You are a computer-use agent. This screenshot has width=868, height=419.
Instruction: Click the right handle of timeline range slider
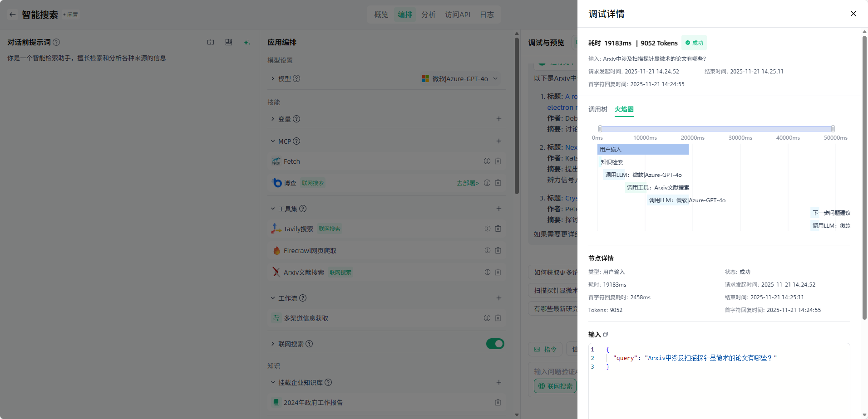[833, 129]
